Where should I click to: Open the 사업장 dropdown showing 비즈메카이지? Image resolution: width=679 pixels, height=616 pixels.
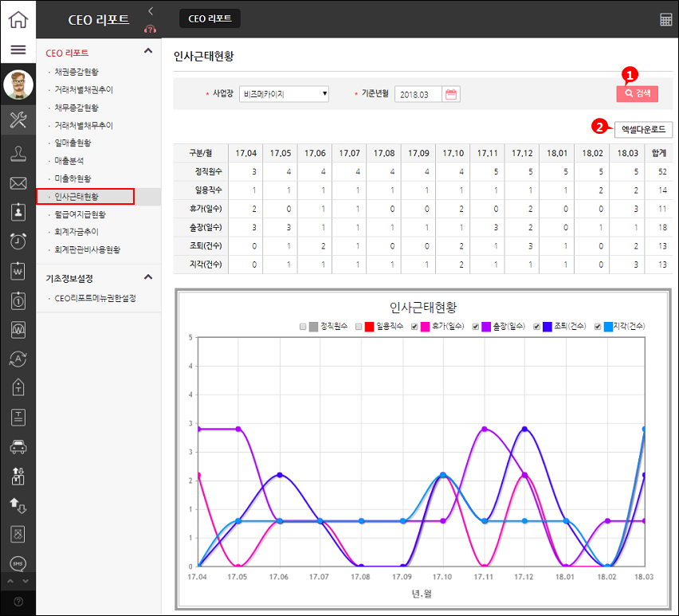(284, 94)
